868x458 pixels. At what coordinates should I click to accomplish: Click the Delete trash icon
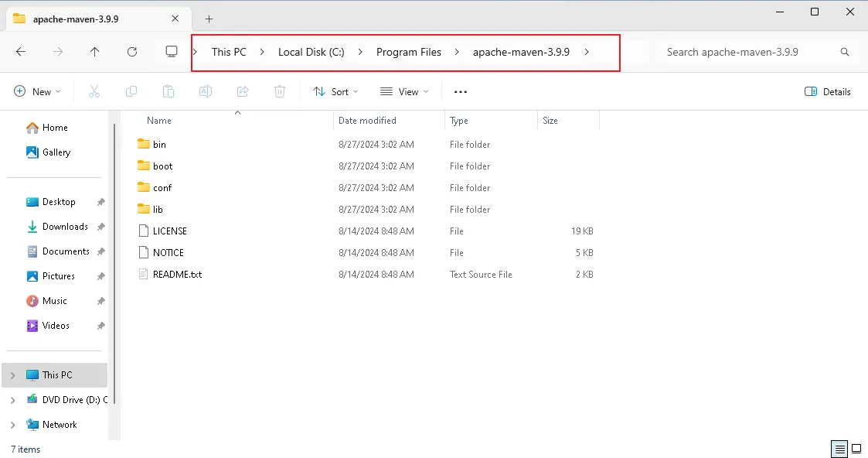(x=280, y=91)
